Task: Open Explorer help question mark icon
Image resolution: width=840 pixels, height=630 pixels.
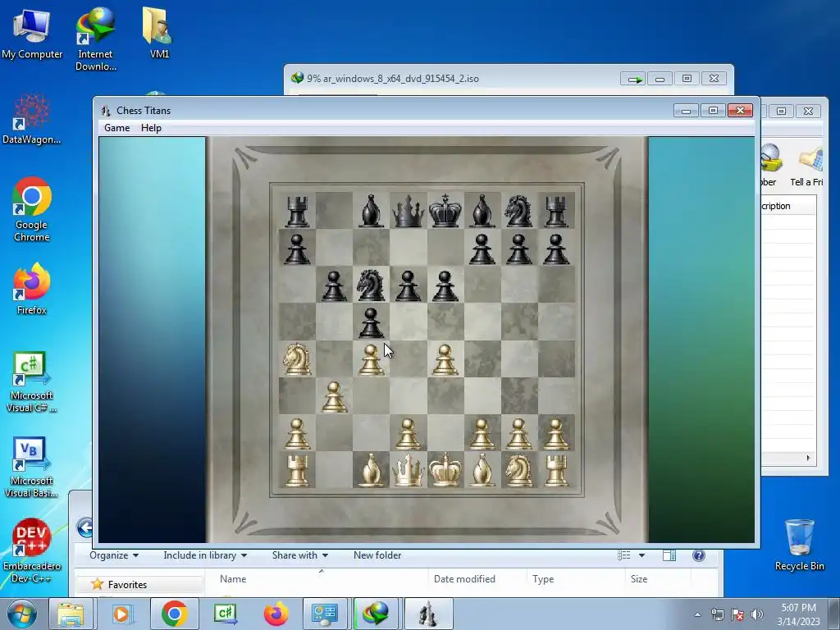Action: coord(699,555)
